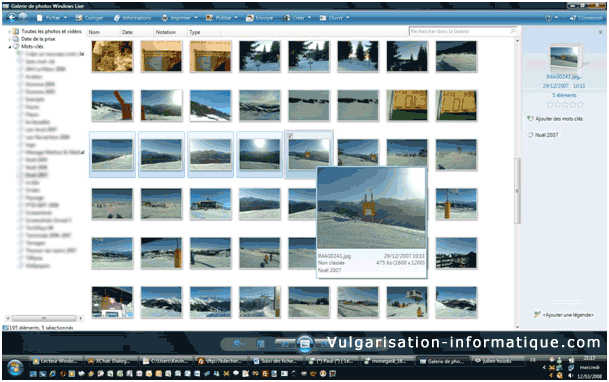Select Date de la prise in tree
The width and height of the screenshot is (609, 382).
[x=38, y=39]
